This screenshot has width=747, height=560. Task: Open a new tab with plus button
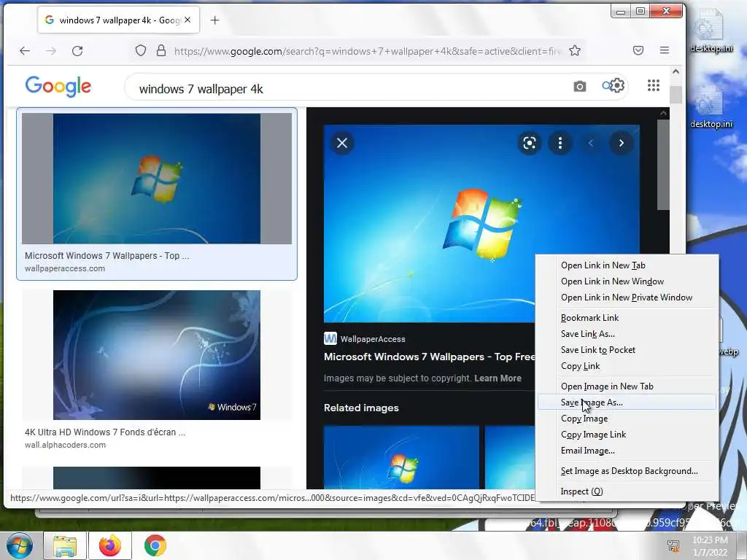(215, 20)
